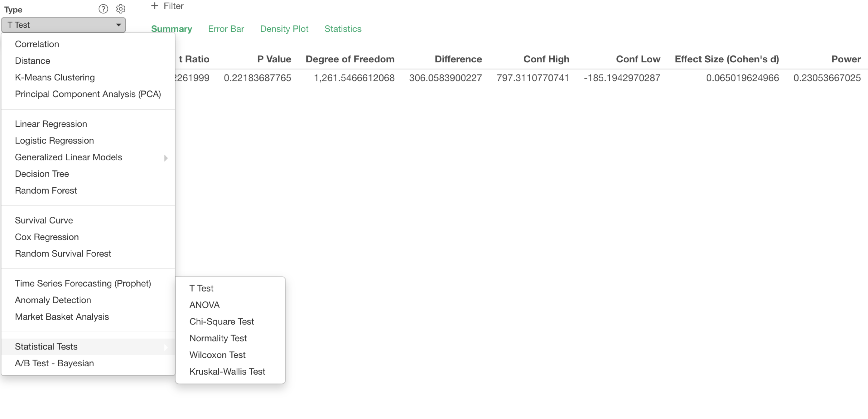Select Random Survival Forest
Image resolution: width=868 pixels, height=419 pixels.
pos(88,254)
